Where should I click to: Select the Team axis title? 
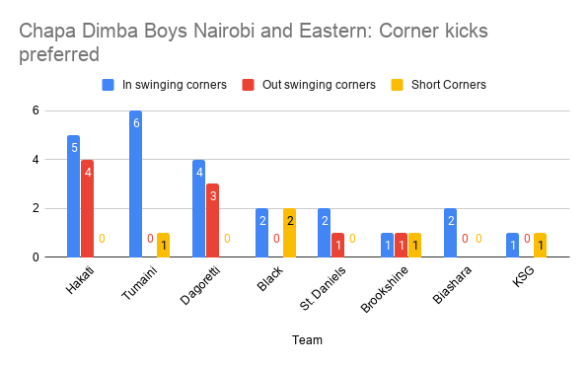tap(307, 340)
